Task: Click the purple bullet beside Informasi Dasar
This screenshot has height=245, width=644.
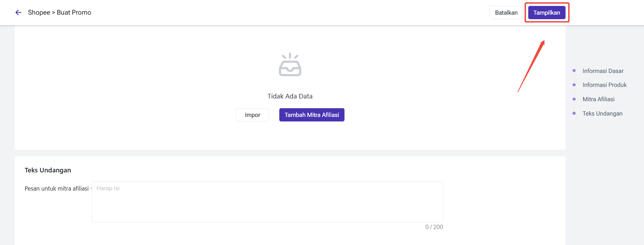Action: pos(574,71)
